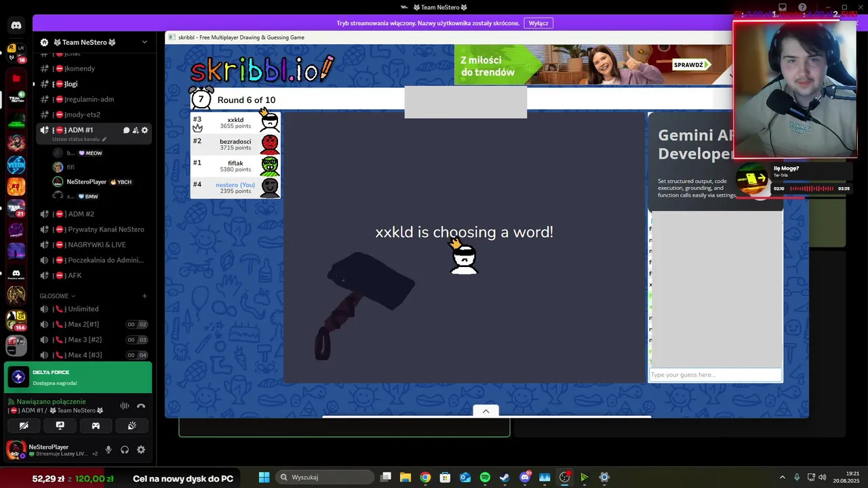Start a voice channel activity (gamepad)
Viewport: 868px width, 488px height.
96,426
